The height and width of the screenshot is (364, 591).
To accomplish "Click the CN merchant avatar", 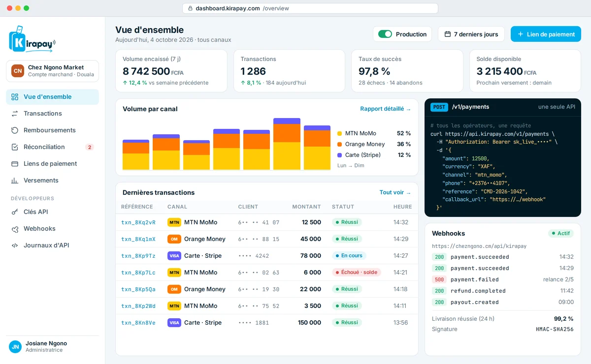I will (x=18, y=71).
